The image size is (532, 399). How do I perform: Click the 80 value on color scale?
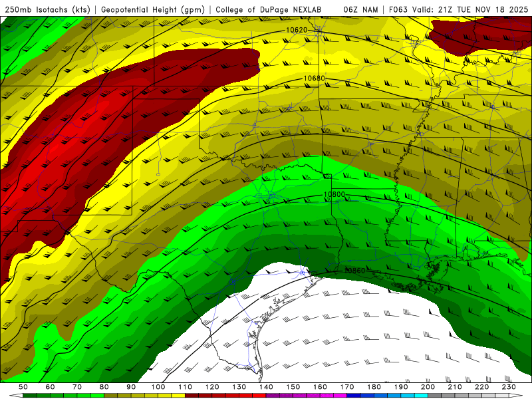pyautogui.click(x=104, y=387)
